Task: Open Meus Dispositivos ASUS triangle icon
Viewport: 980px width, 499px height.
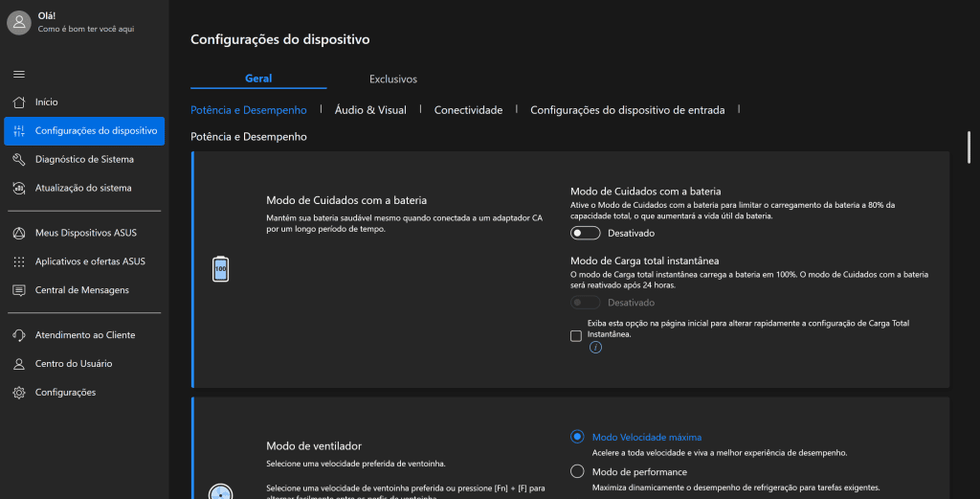Action: point(19,233)
